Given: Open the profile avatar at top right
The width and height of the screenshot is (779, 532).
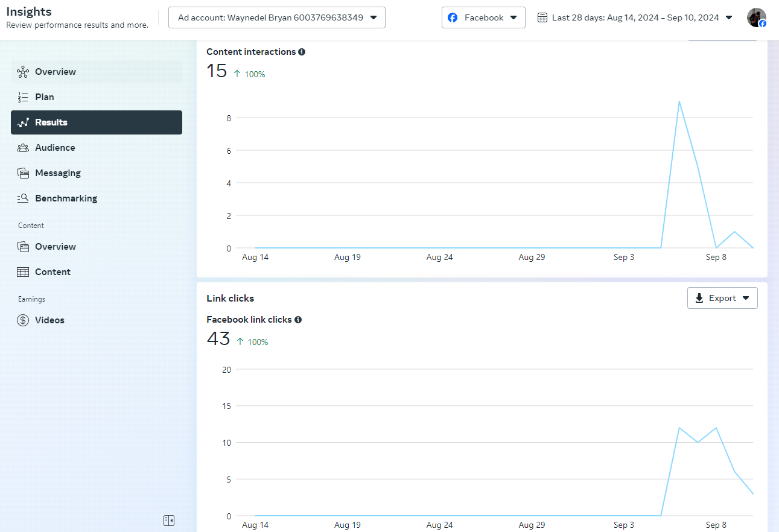Looking at the screenshot, I should click(757, 17).
